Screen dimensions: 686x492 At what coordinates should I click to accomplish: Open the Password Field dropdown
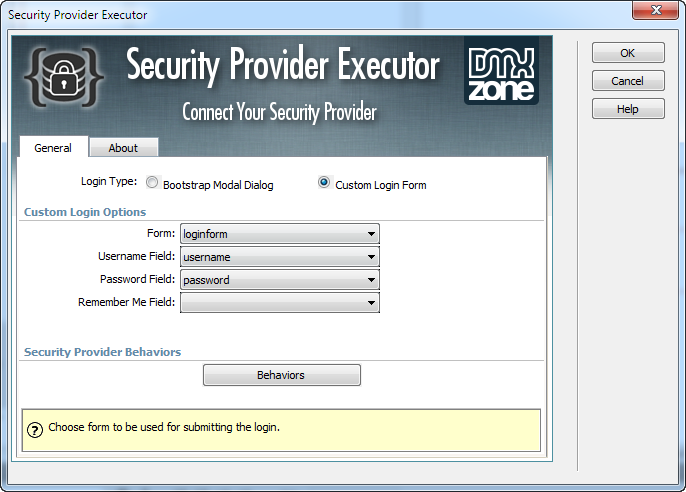pos(280,279)
